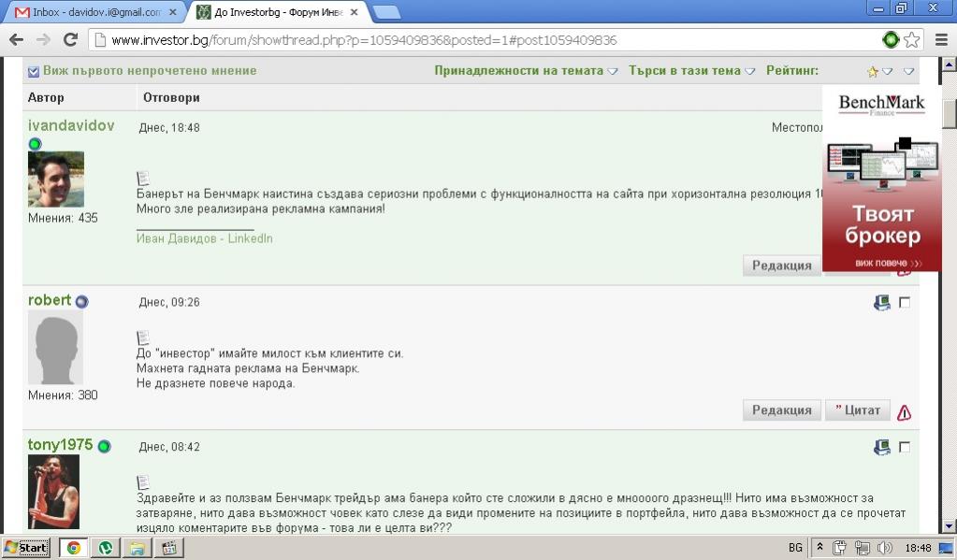Open the 'Виж първото непрочетено мнение' link
The width and height of the screenshot is (957, 560).
150,71
